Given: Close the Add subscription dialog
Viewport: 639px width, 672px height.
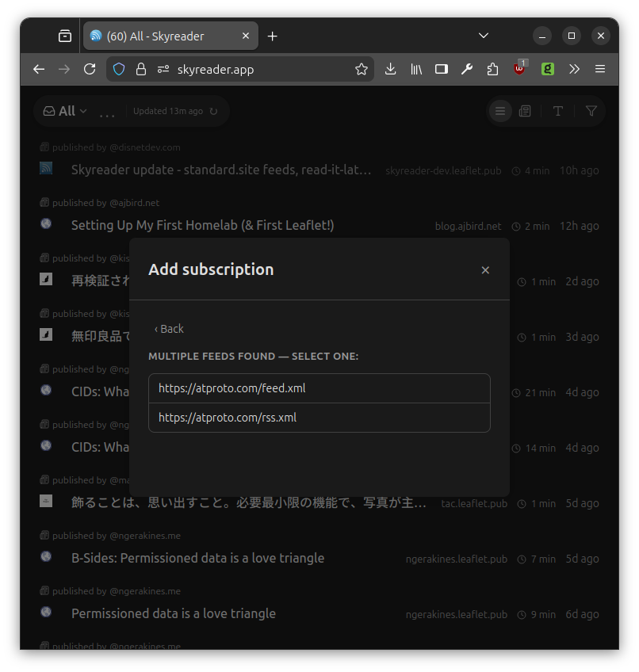Looking at the screenshot, I should [485, 270].
